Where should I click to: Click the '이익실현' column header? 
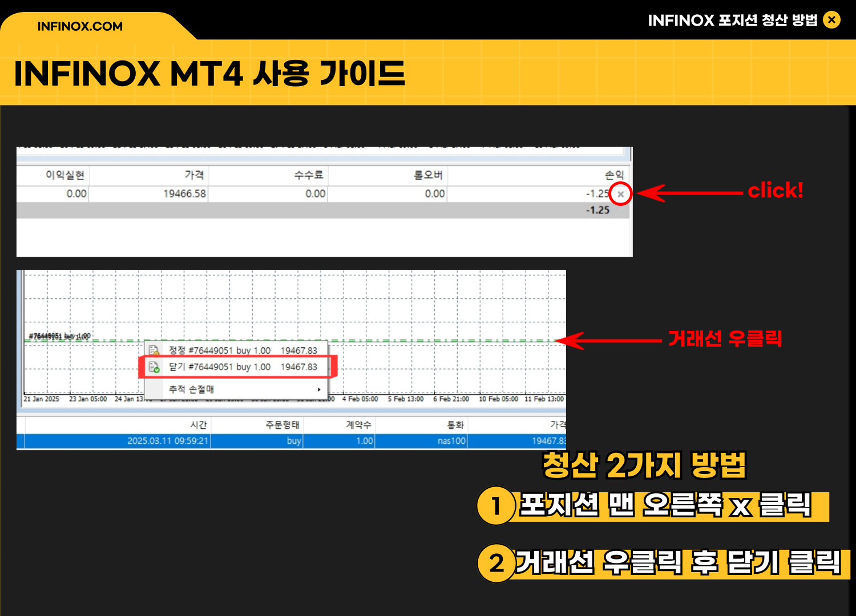tap(65, 175)
